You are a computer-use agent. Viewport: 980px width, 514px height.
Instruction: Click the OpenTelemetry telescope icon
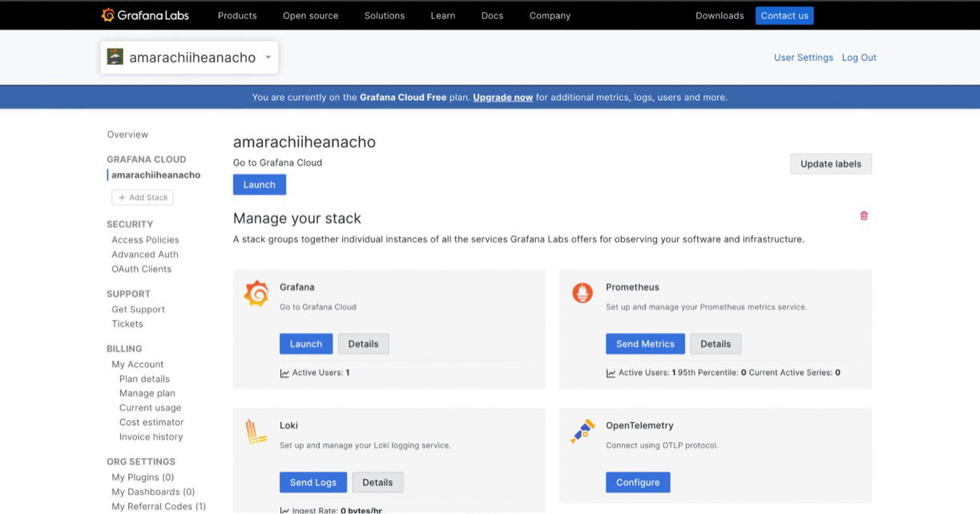point(583,431)
